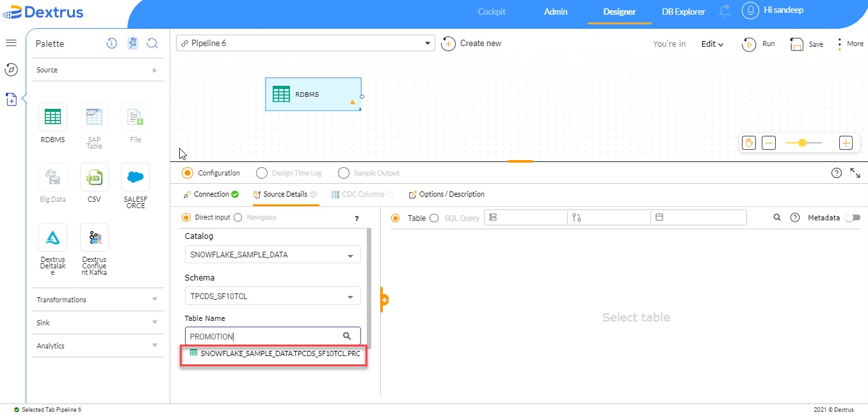The image size is (868, 415).
Task: Select SNOWFLAKE_SAMPLE_DATA.TPCDS_SF10TCL table suggestion
Action: click(274, 354)
